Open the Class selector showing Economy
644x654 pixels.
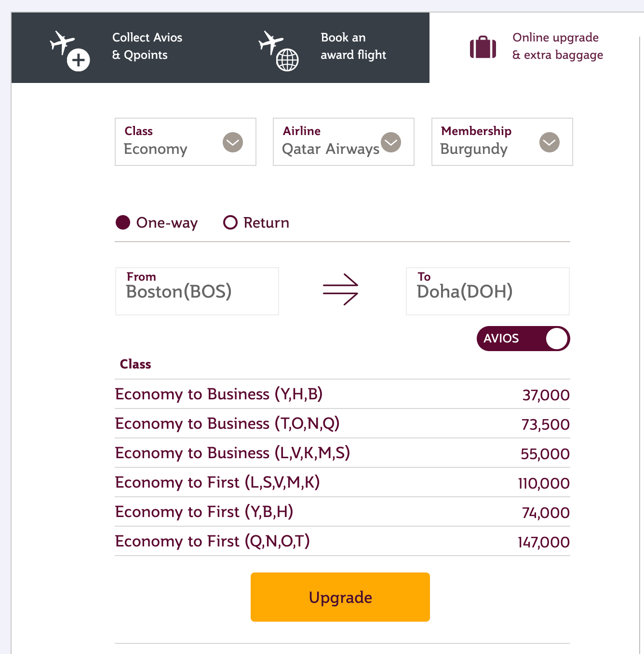point(185,142)
